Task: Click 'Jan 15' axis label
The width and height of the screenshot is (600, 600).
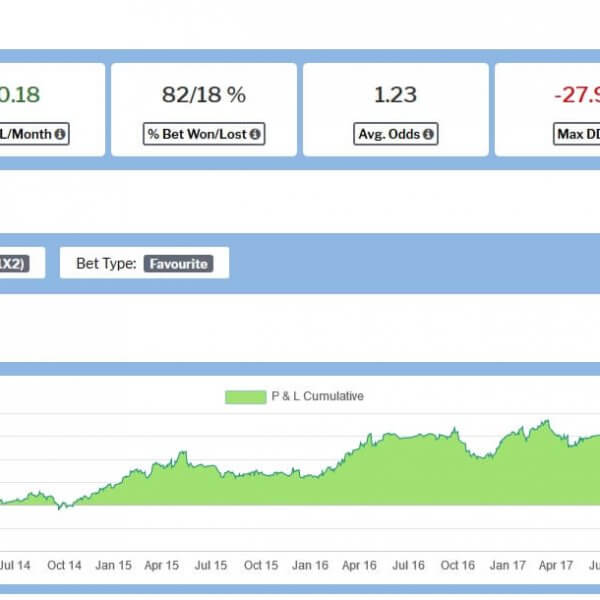Action: (x=113, y=565)
